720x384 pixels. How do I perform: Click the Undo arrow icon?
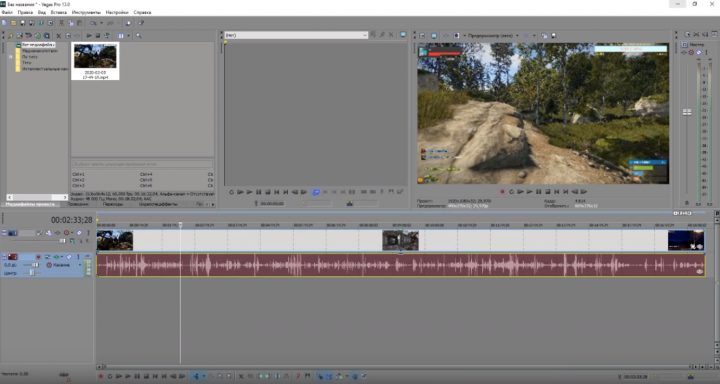tap(93, 23)
